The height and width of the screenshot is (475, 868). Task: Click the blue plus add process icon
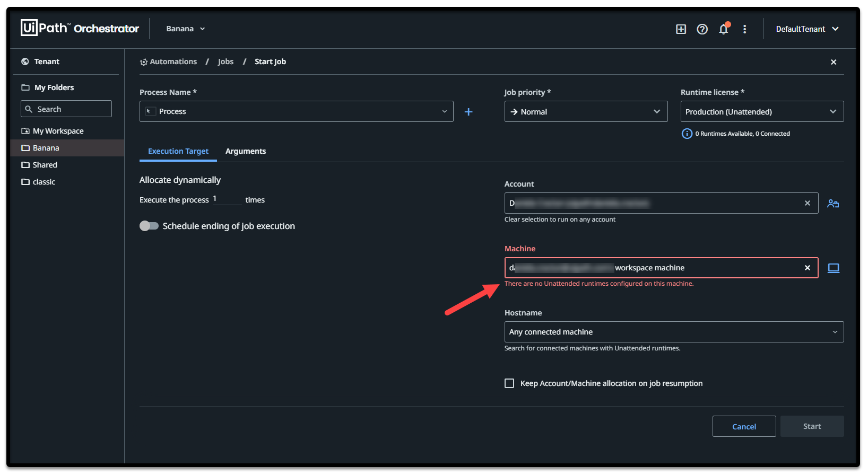[x=468, y=112]
